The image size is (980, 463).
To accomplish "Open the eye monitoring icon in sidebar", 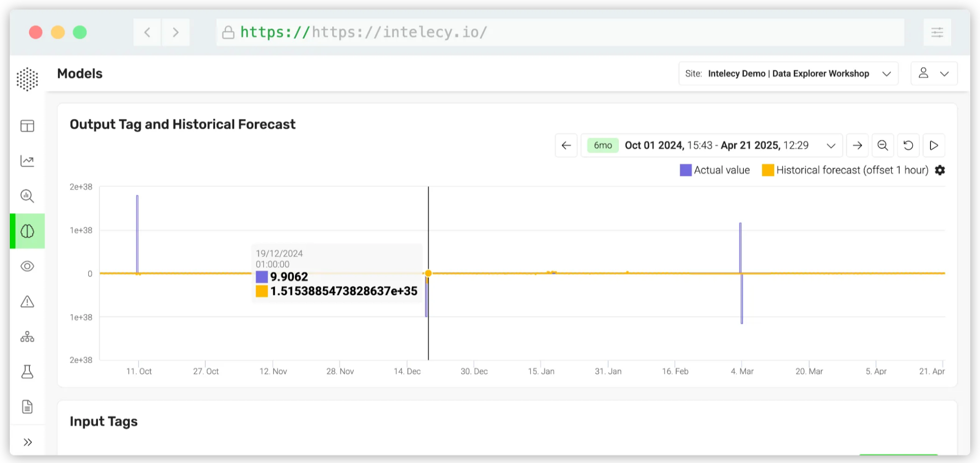I will (27, 267).
